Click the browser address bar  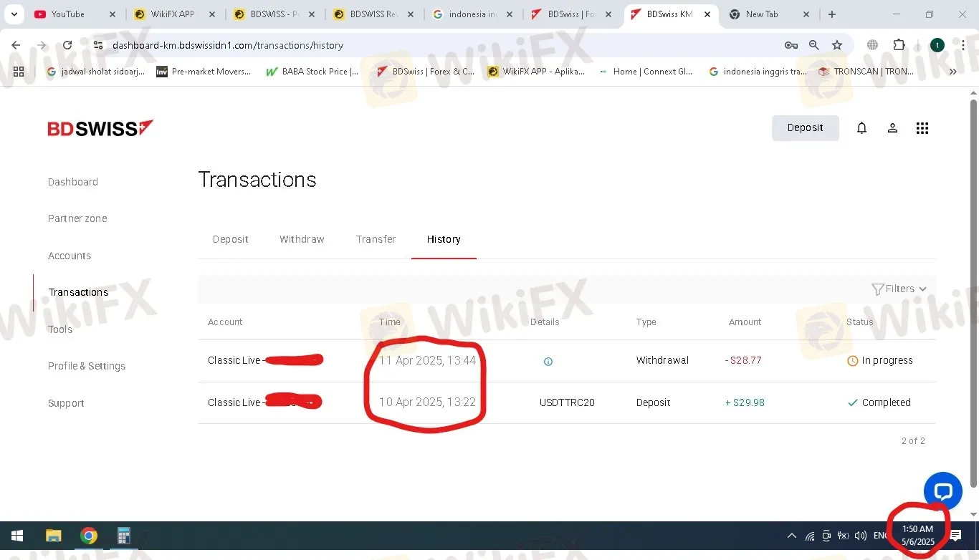tap(444, 45)
